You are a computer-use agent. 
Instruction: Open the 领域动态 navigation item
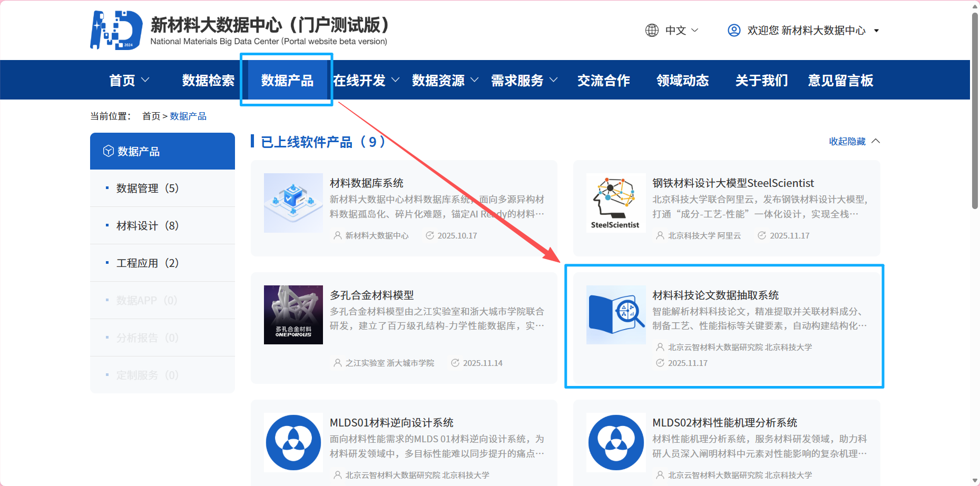pos(682,80)
